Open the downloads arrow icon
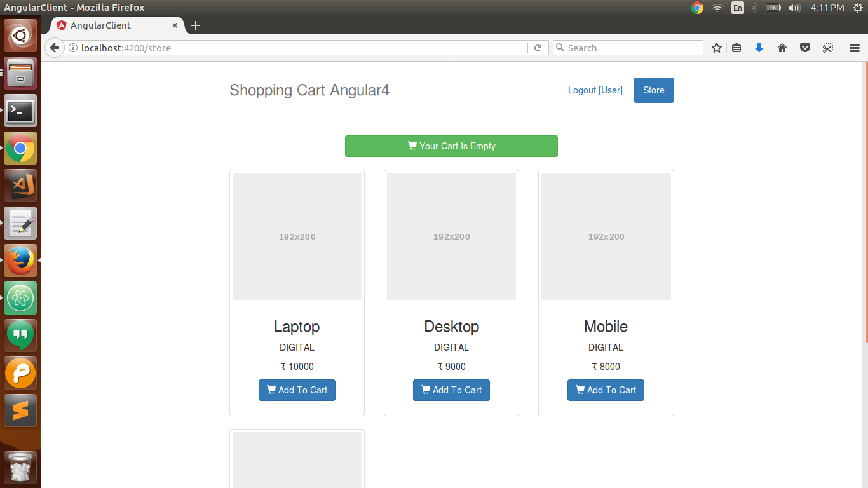 pos(759,48)
